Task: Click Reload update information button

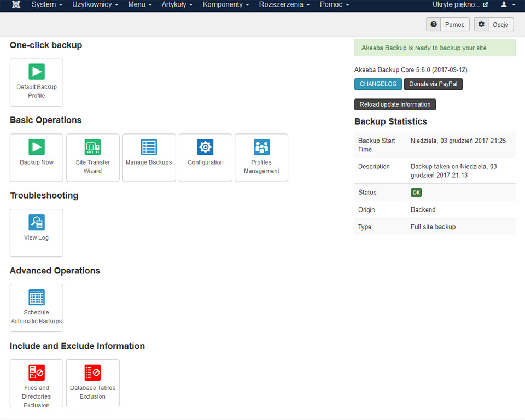Action: click(x=395, y=104)
